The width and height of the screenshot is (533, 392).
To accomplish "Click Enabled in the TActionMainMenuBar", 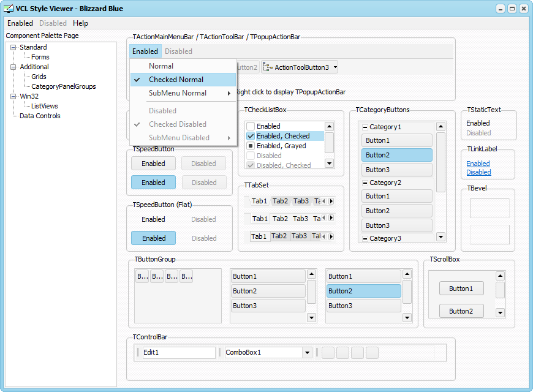I will 145,51.
